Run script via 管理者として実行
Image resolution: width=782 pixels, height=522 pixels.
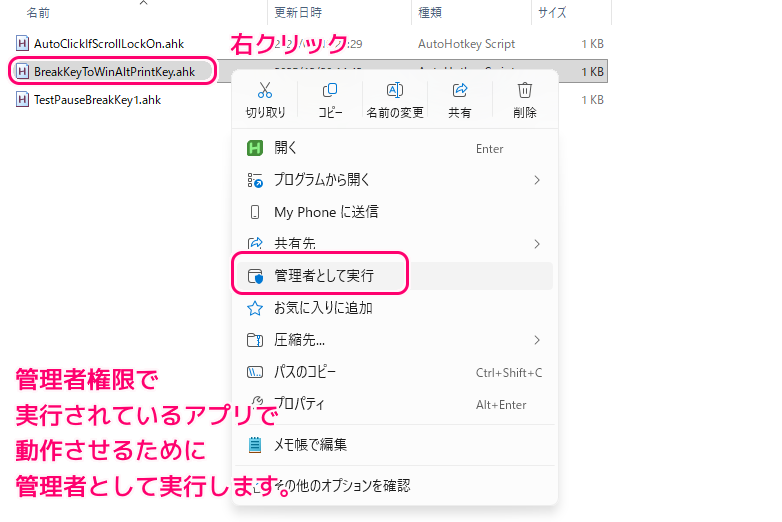point(394,276)
